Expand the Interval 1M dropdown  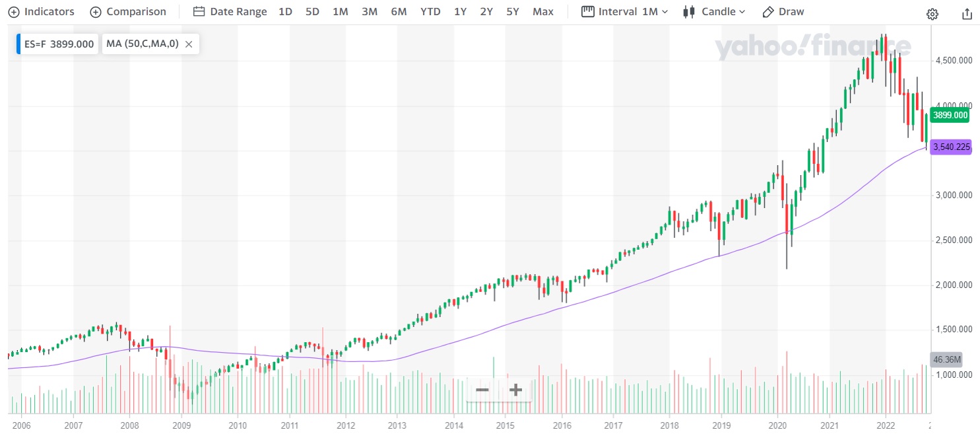coord(625,12)
